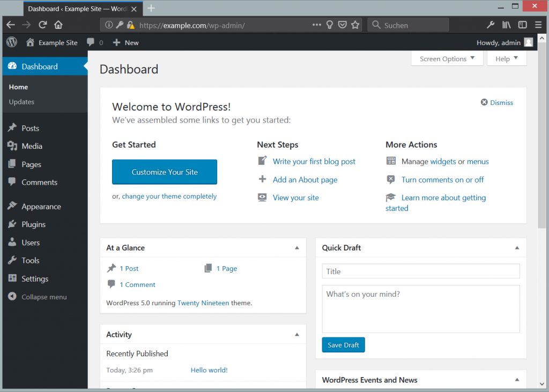Collapse the Quick Draft widget
The width and height of the screenshot is (549, 392).
pos(517,248)
